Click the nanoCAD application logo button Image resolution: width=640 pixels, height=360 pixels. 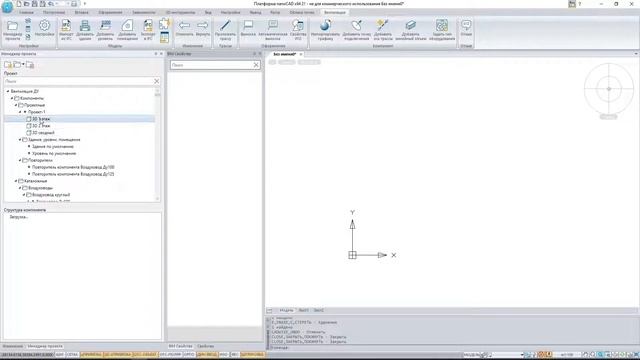point(7,6)
